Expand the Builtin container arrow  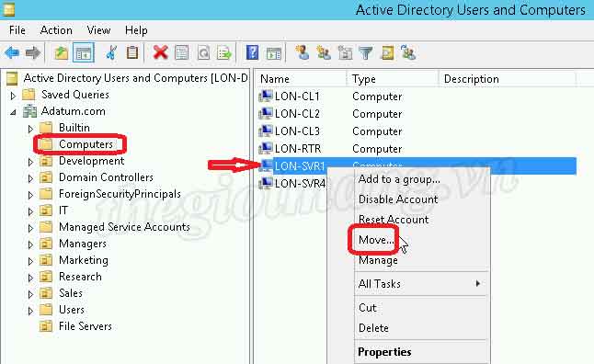click(x=30, y=129)
